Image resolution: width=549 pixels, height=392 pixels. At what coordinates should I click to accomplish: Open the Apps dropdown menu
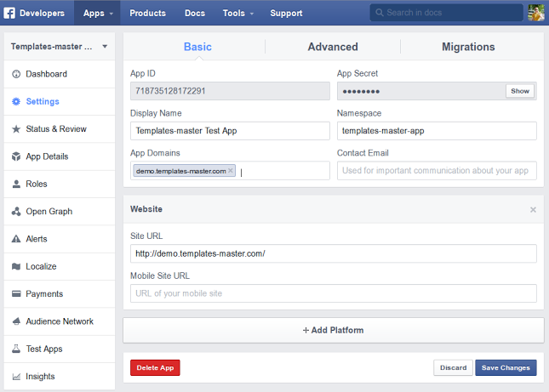point(99,13)
